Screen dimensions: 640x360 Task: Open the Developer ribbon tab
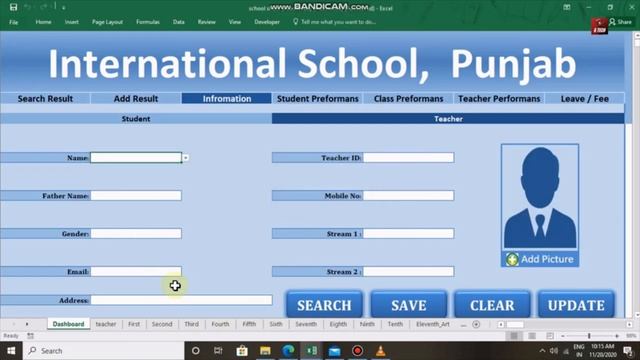pos(267,22)
